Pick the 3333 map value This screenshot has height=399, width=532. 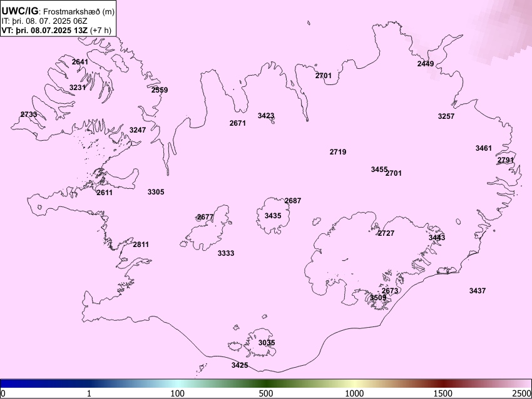226,253
